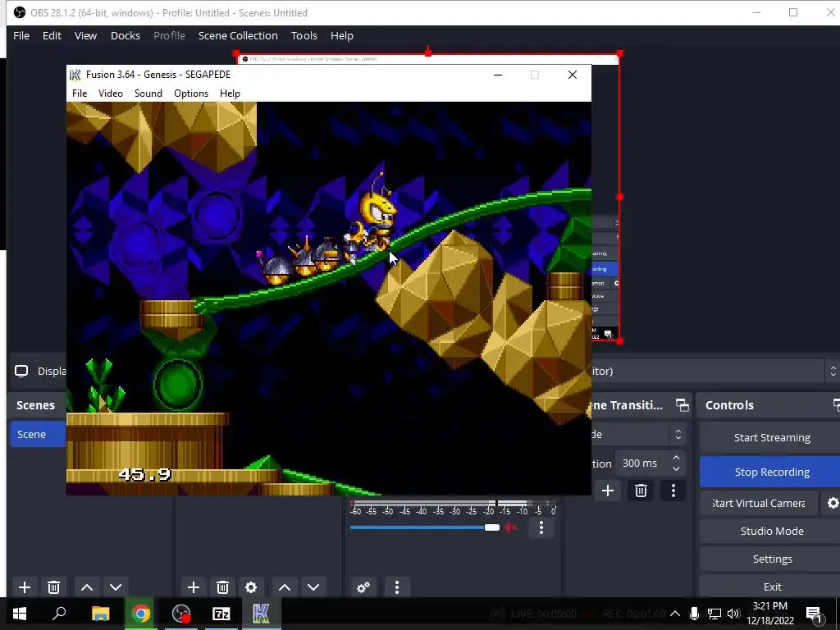Add a new scene with plus icon
The height and width of the screenshot is (630, 840).
point(25,587)
